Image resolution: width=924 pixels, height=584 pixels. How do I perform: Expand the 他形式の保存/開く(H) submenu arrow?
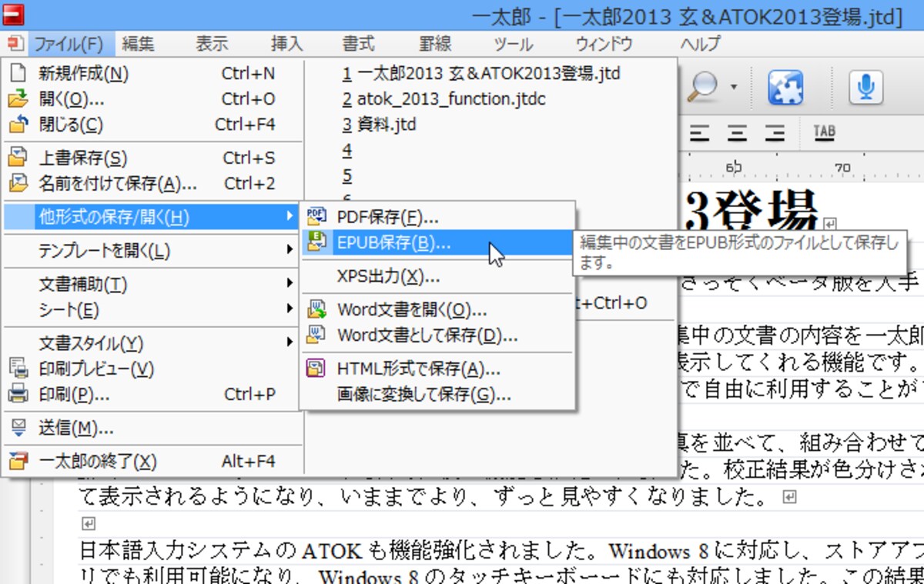coord(290,217)
